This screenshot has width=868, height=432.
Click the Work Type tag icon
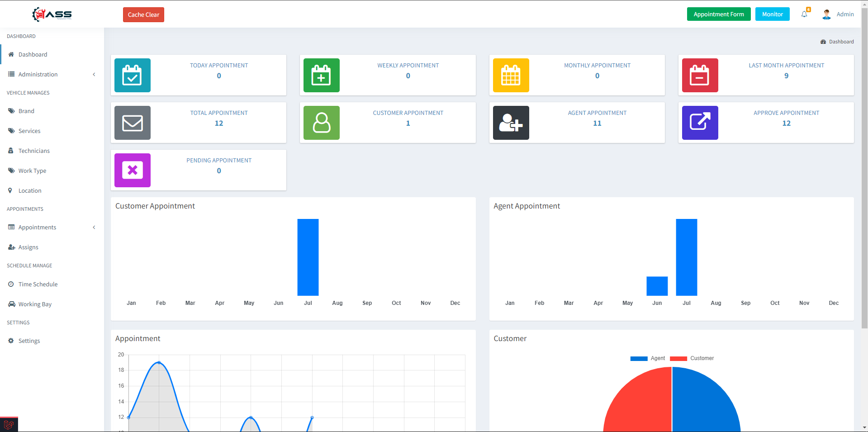(11, 171)
